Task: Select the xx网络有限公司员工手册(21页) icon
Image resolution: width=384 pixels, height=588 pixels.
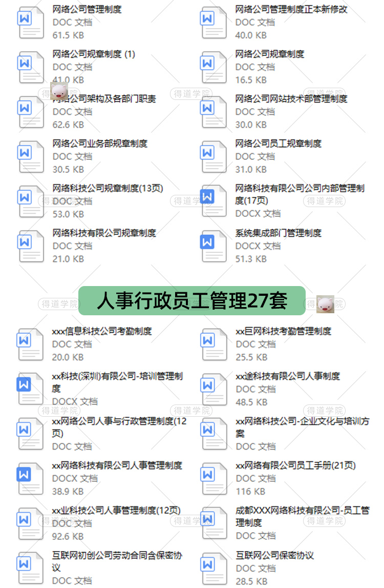Action: (214, 478)
